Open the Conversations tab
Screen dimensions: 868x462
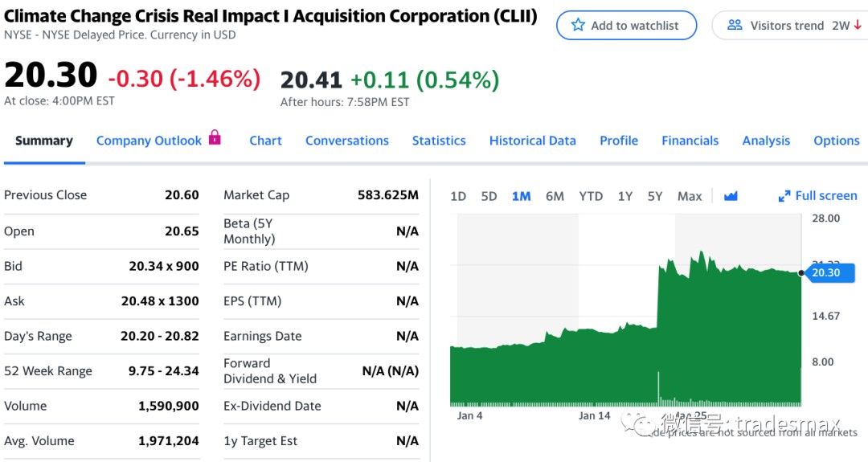(x=346, y=141)
